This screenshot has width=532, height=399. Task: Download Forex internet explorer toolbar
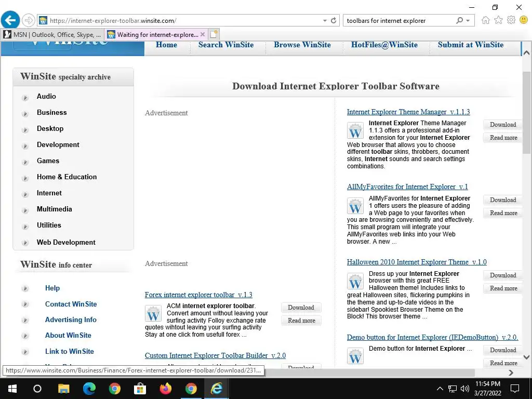[x=301, y=308]
